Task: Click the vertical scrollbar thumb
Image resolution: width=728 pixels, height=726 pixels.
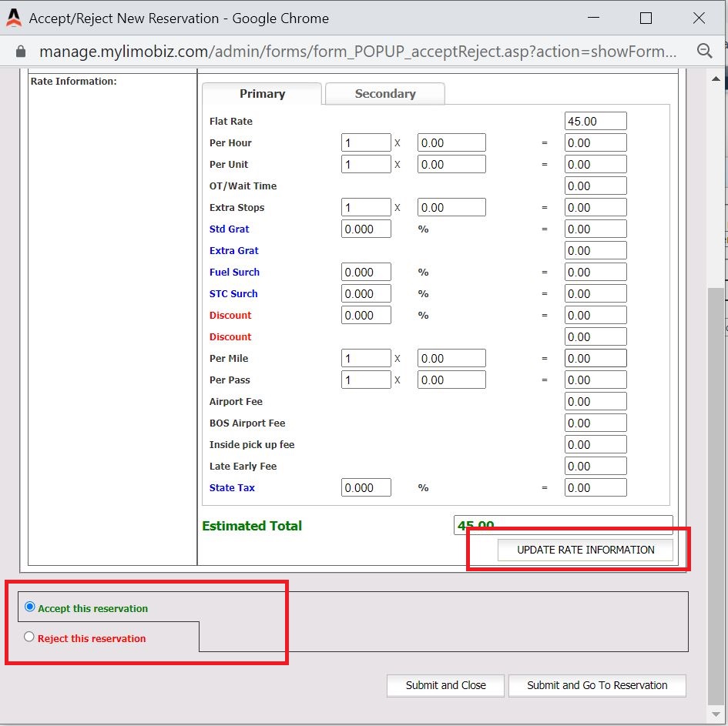Action: point(716,493)
